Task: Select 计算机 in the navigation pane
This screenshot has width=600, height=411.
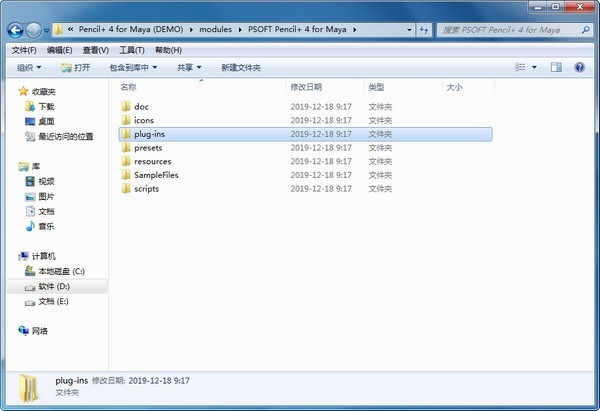Action: (43, 256)
